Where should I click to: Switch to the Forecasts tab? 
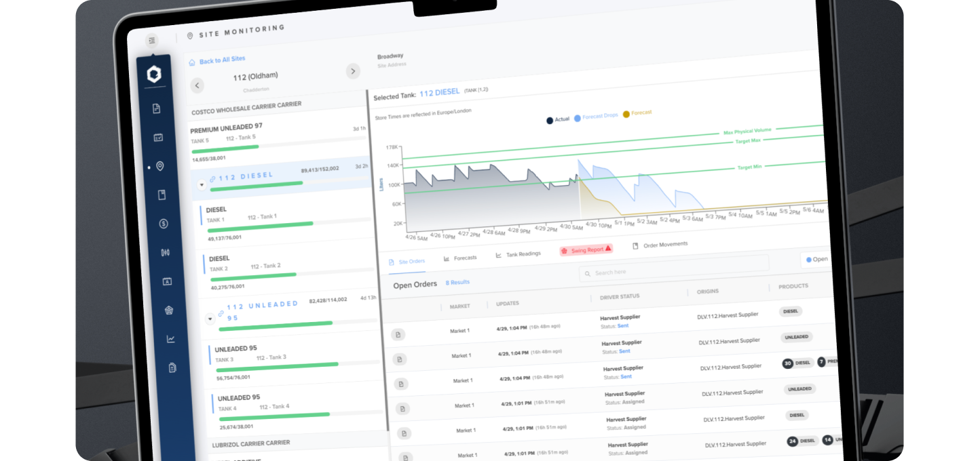pos(460,258)
